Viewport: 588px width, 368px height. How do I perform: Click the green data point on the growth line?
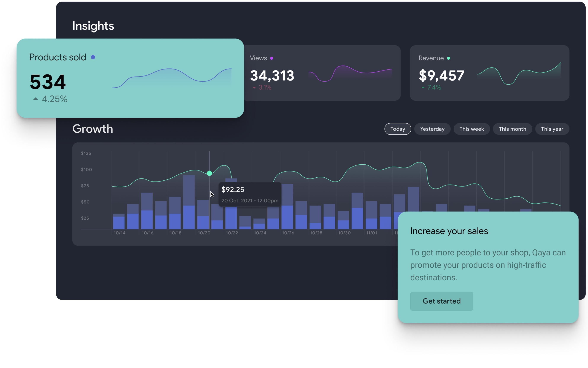(x=209, y=173)
